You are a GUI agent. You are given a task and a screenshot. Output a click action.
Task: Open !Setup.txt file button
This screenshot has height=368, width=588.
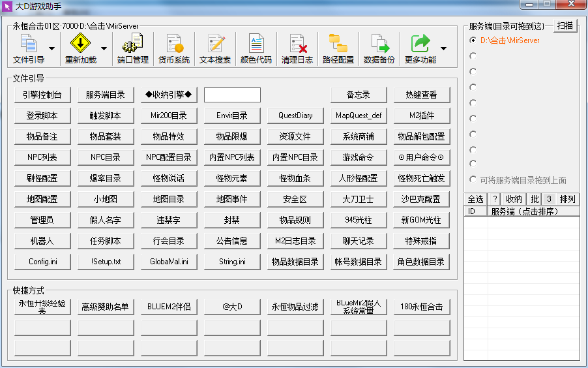pos(106,262)
